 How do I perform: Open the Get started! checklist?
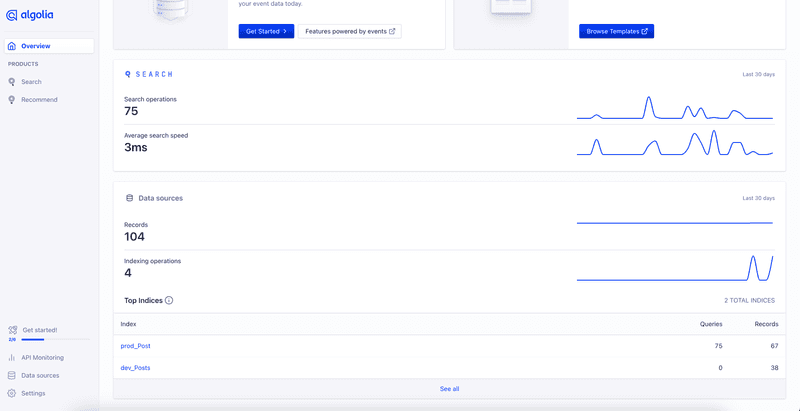[40, 330]
